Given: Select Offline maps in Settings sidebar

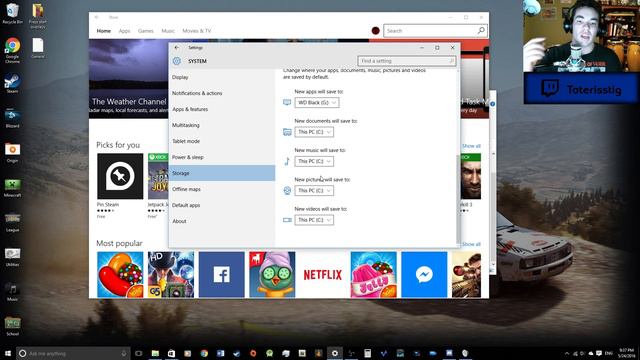Looking at the screenshot, I should [x=222, y=189].
